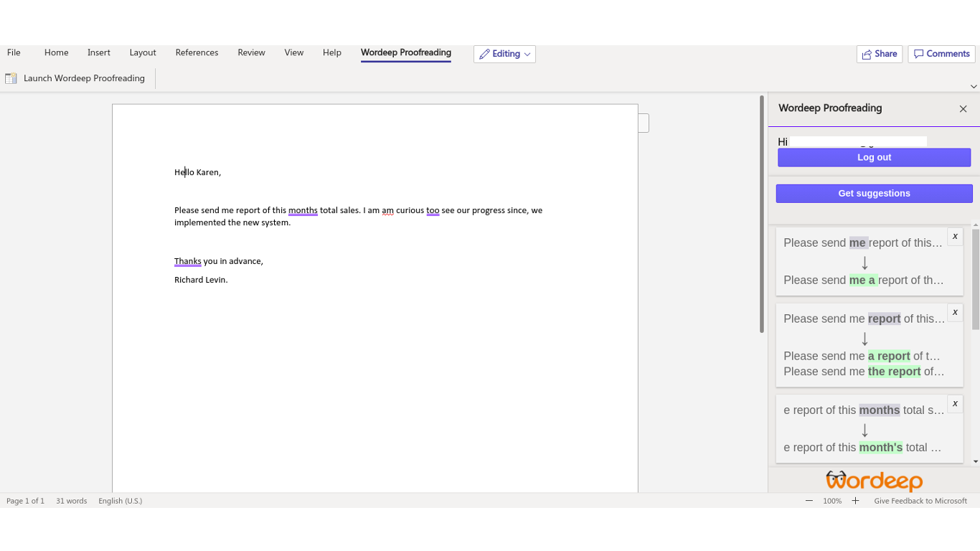
Task: Click the '31 words' count in status bar
Action: [x=72, y=501]
